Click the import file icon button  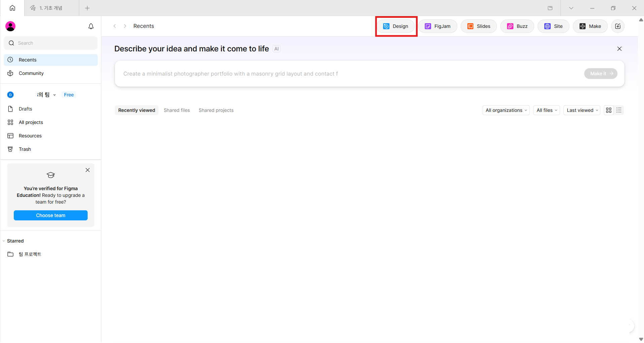click(x=618, y=26)
